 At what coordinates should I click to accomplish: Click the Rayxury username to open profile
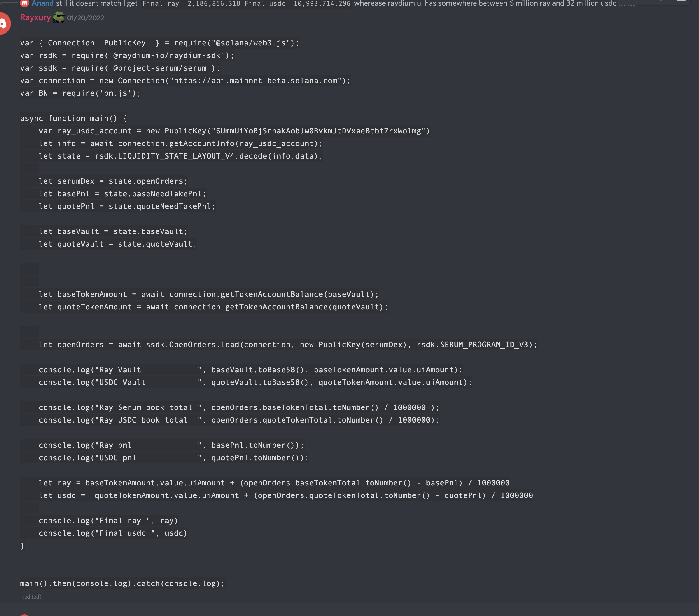click(x=35, y=17)
